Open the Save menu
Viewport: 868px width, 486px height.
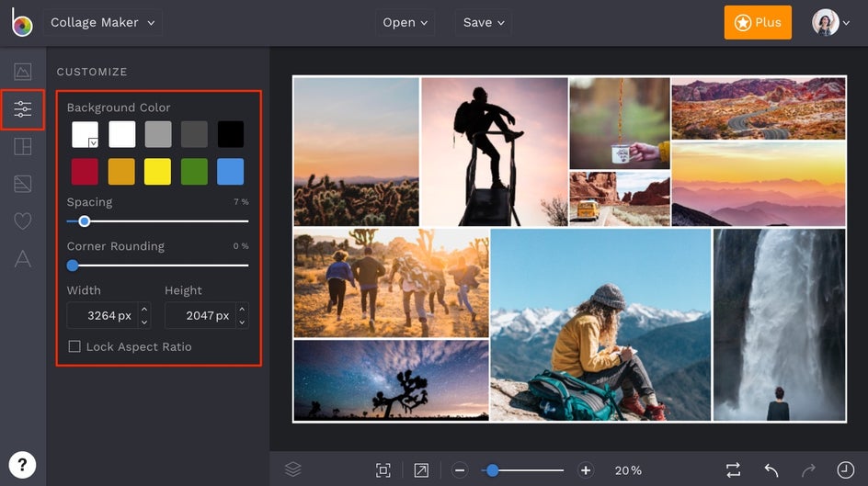[483, 22]
